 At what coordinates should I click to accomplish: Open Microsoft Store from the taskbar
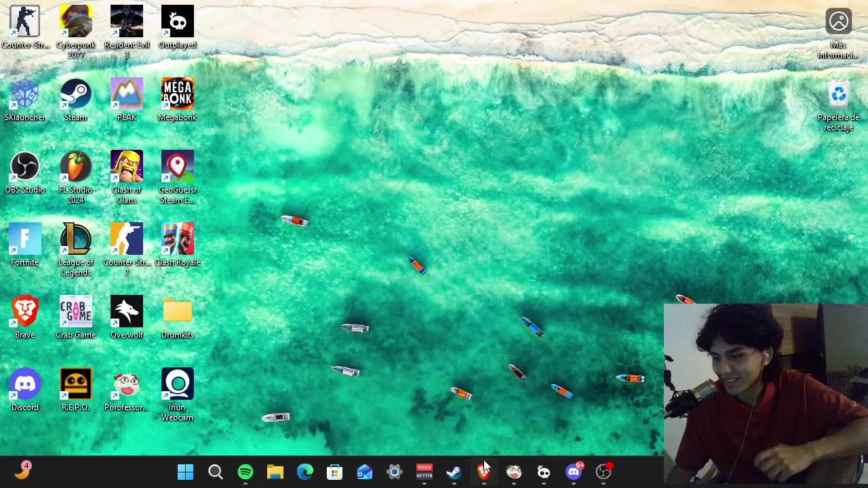pyautogui.click(x=335, y=472)
